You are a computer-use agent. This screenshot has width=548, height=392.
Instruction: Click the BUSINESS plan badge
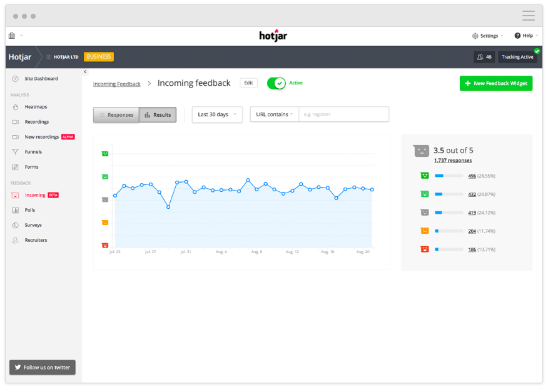pos(99,57)
